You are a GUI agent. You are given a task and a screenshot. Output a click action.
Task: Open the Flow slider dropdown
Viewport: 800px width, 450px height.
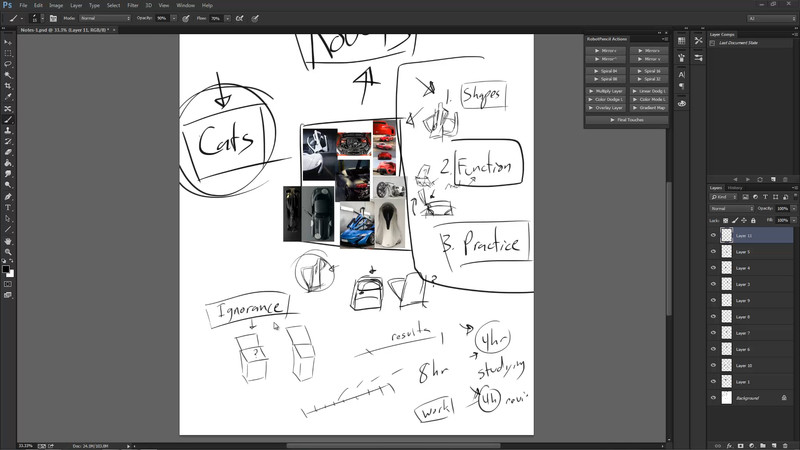tap(228, 18)
